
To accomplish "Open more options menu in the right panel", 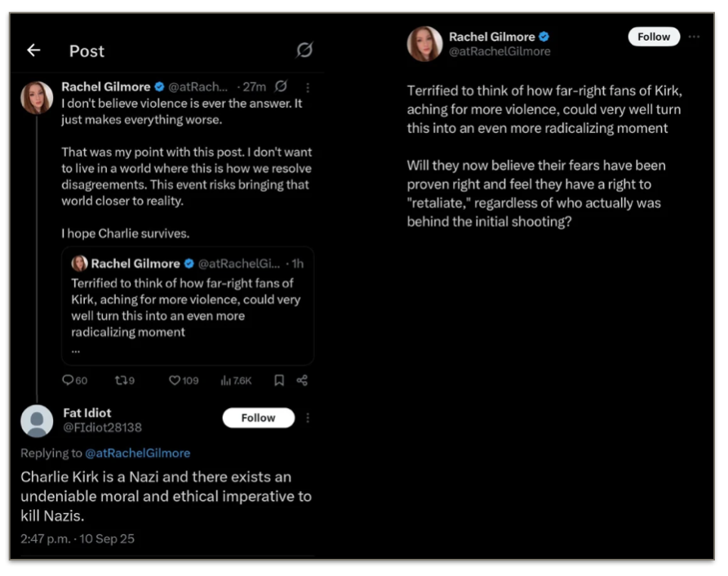I will point(694,37).
